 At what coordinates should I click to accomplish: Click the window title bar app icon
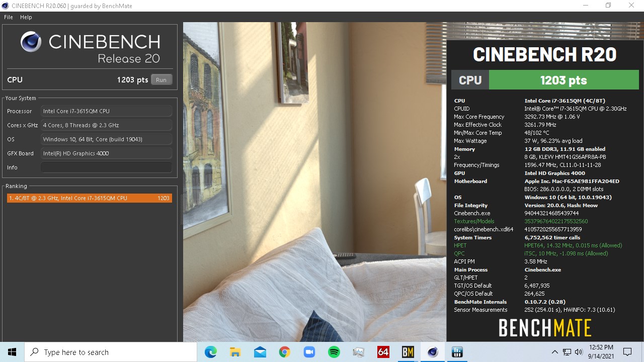6,6
